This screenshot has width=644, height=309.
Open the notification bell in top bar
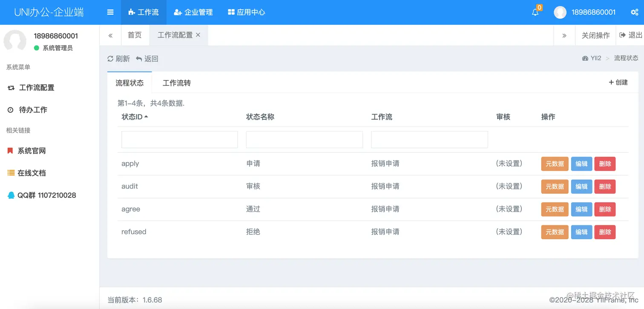tap(535, 12)
